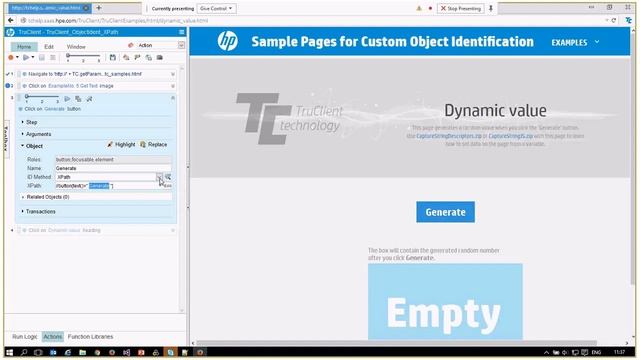This screenshot has width=640, height=360.
Task: Click the taskbar search icon
Action: click(x=24, y=352)
